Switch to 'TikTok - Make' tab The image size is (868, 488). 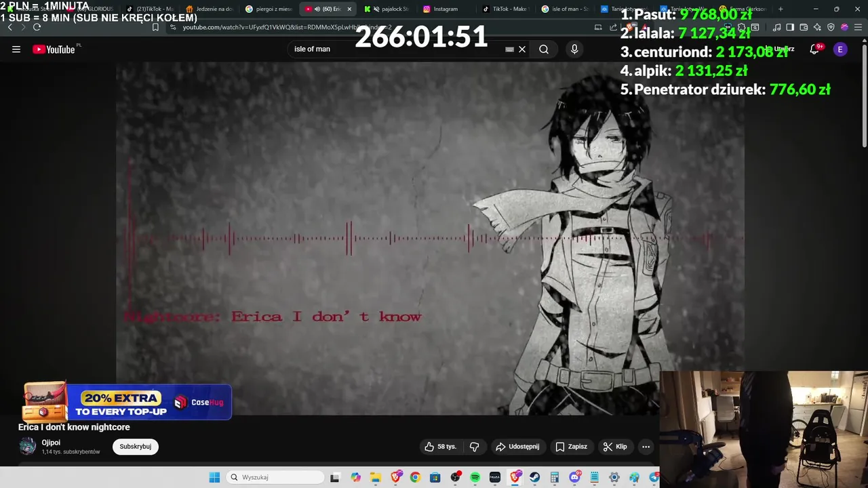[505, 9]
